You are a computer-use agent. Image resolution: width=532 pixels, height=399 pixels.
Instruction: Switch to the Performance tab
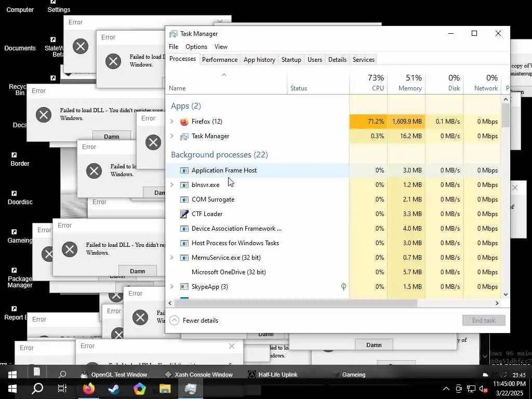pos(220,60)
